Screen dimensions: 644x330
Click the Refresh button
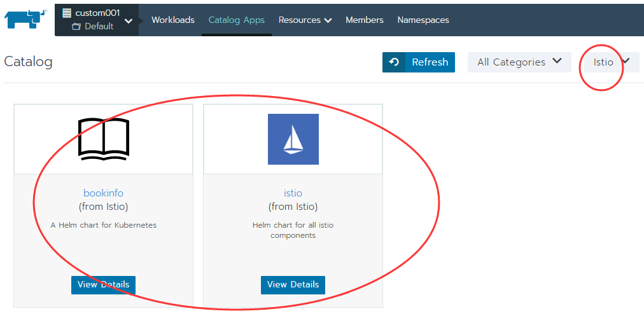tap(419, 62)
